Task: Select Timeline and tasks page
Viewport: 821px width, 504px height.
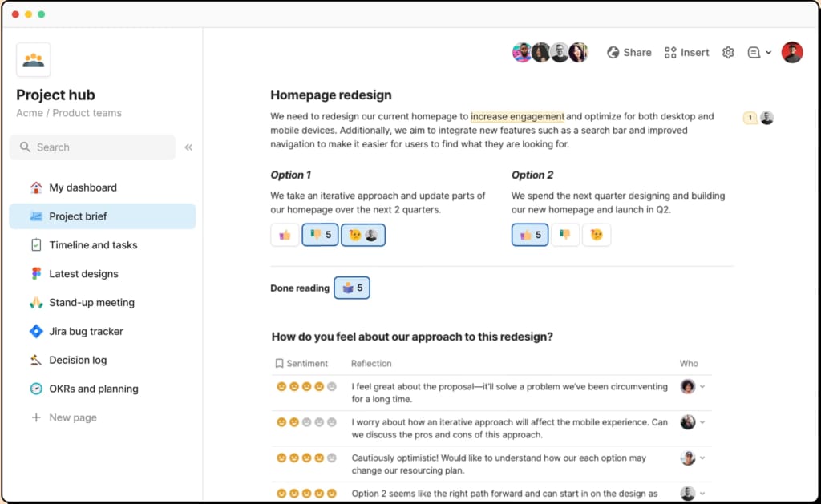Action: click(93, 245)
